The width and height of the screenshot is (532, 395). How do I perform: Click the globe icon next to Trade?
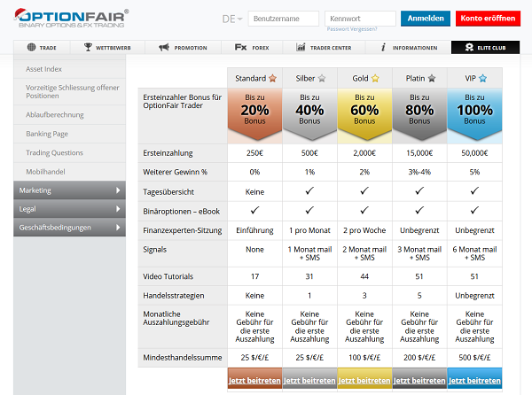point(31,47)
